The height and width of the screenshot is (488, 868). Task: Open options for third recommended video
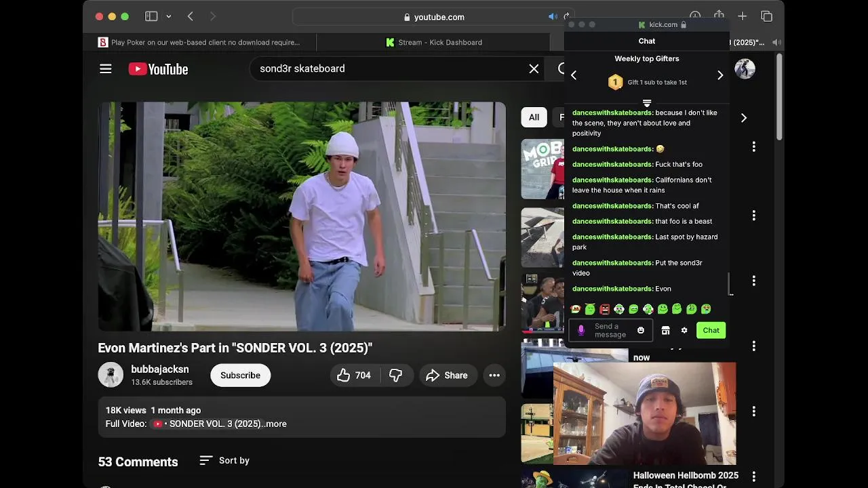(x=753, y=281)
